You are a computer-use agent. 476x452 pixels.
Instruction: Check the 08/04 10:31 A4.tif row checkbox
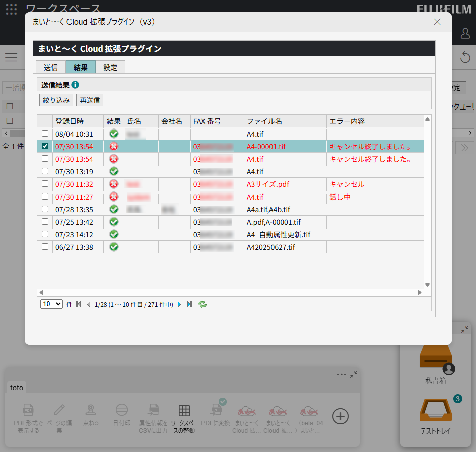click(45, 134)
